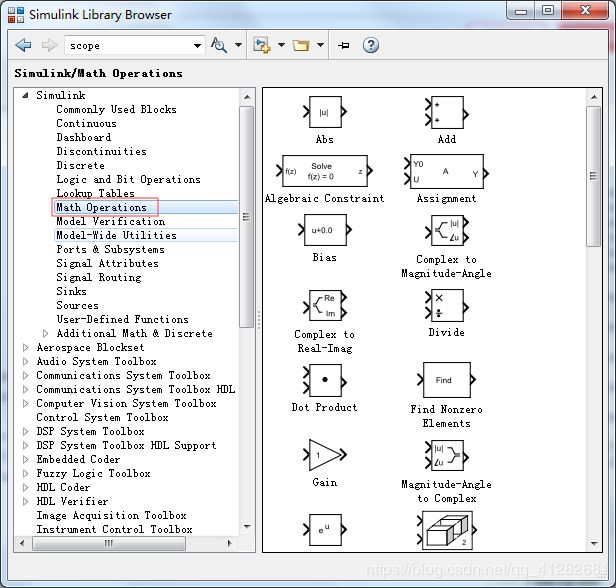616x588 pixels.
Task: Select Logic and Bit Operations library
Action: [x=128, y=179]
